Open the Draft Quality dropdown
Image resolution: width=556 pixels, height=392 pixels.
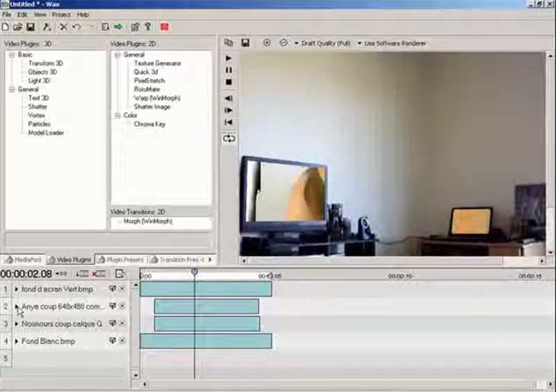(323, 43)
